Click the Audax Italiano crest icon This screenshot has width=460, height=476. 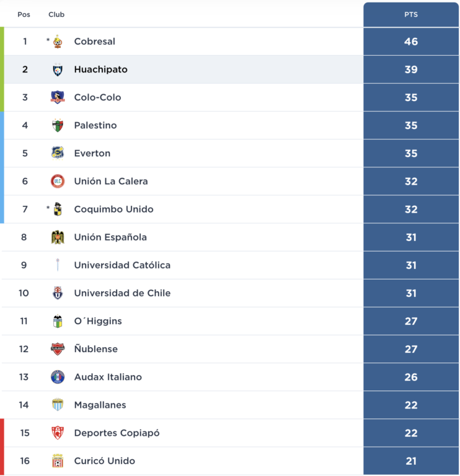pos(58,377)
